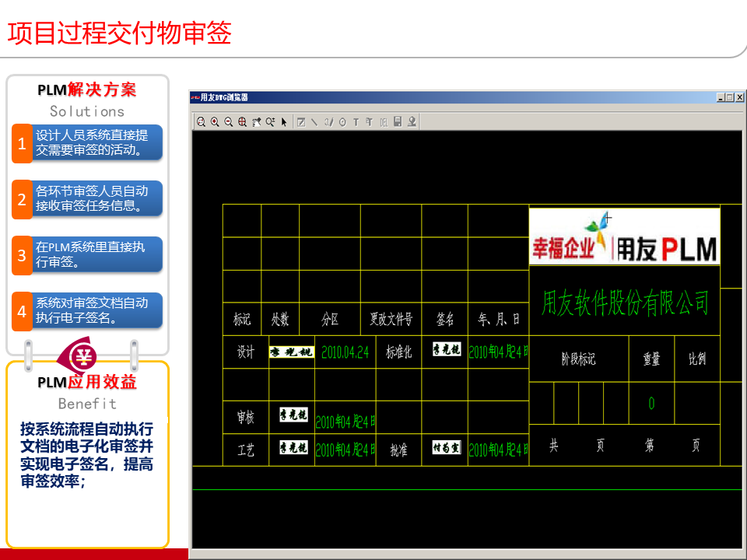The height and width of the screenshot is (560, 747).
Task: Select the pan hand tool
Action: 256,122
